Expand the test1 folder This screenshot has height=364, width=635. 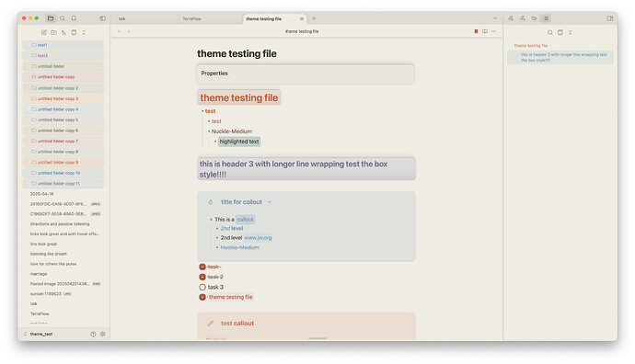[x=63, y=45]
